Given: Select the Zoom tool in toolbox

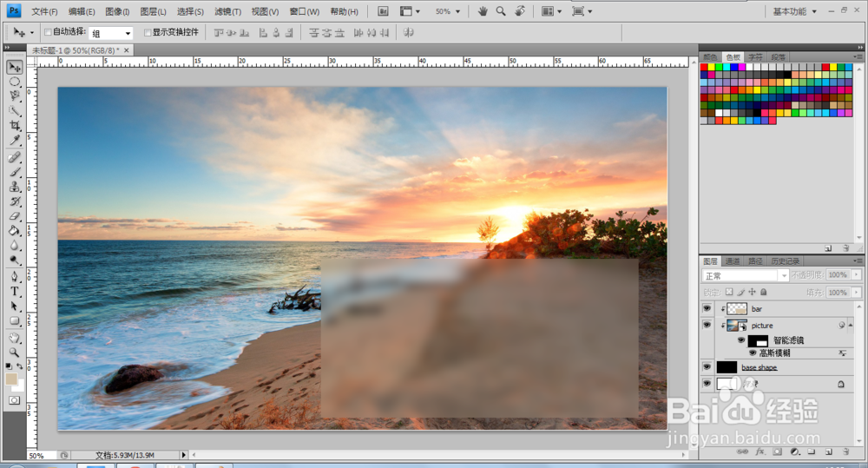Looking at the screenshot, I should click(15, 353).
